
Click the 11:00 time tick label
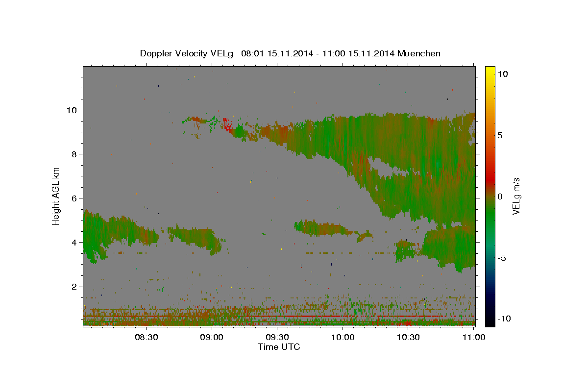tap(473, 337)
